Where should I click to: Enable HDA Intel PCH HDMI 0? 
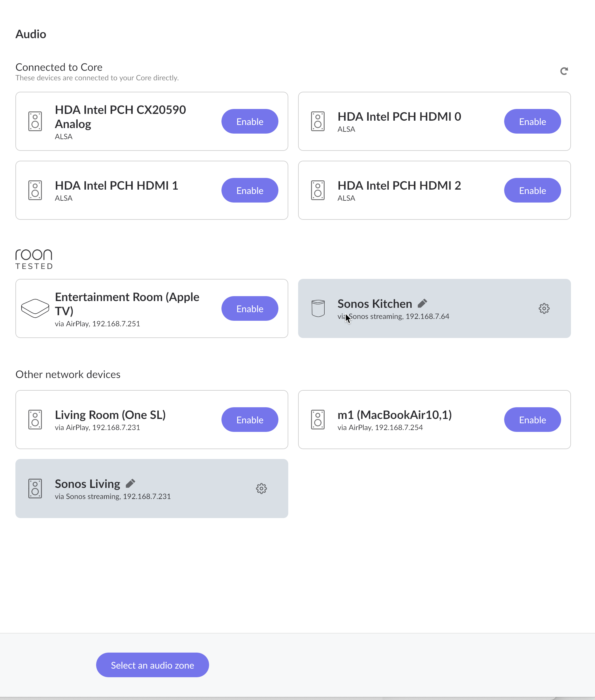[x=532, y=121]
